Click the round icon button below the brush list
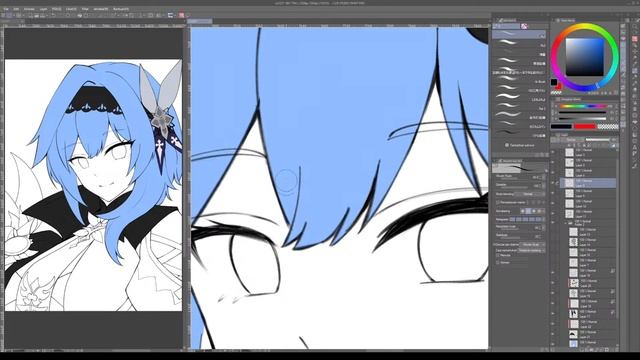The image size is (640, 360). [507, 145]
